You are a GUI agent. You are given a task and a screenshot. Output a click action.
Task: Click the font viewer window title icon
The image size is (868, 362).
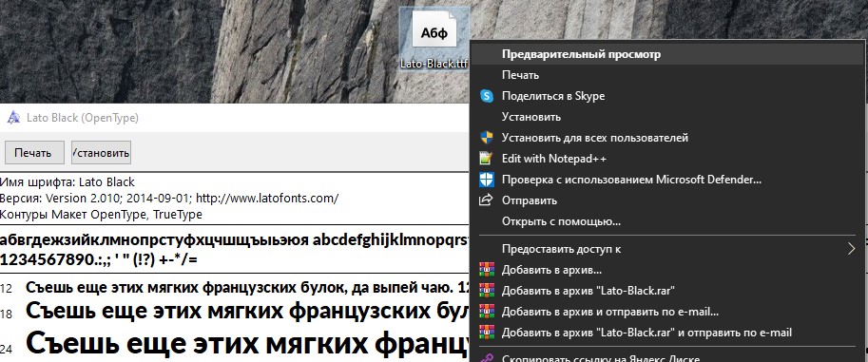click(13, 118)
